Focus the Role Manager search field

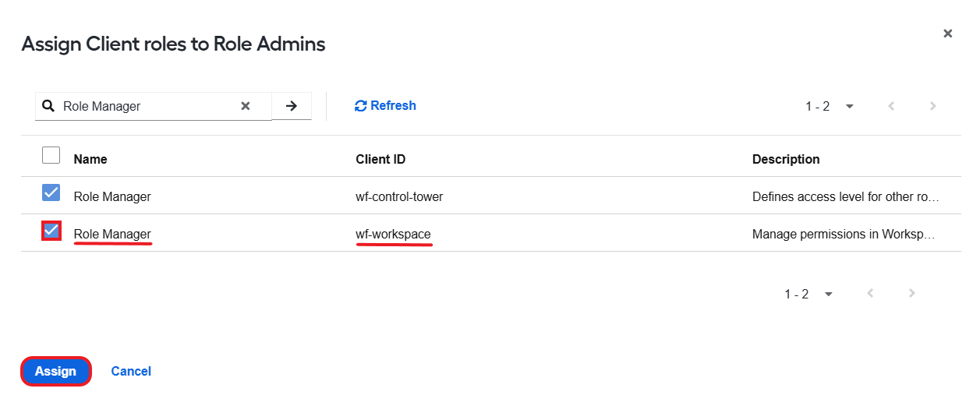point(148,106)
